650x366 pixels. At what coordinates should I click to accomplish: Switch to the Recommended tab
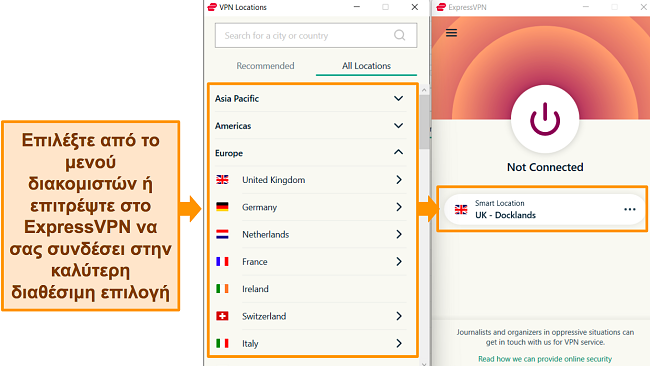click(x=265, y=65)
